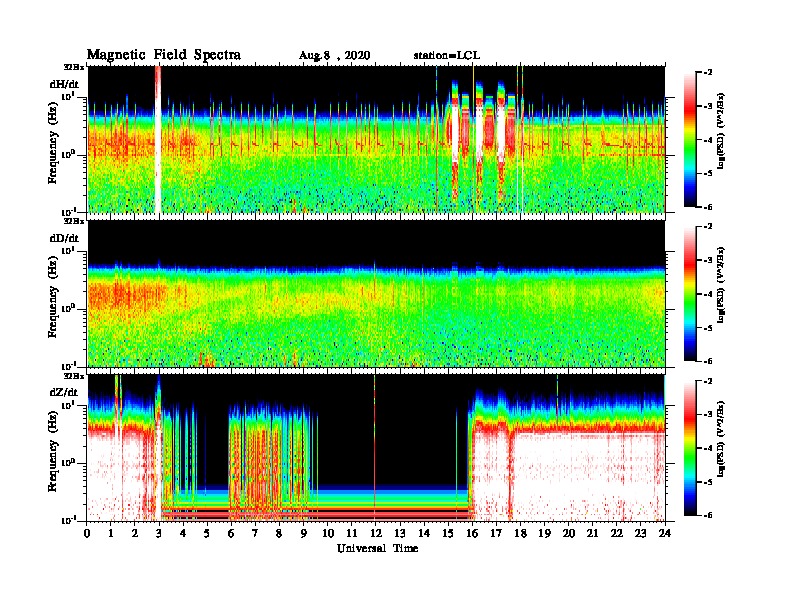Click the "12" hour tick label
This screenshot has height=612, width=792.
(376, 533)
